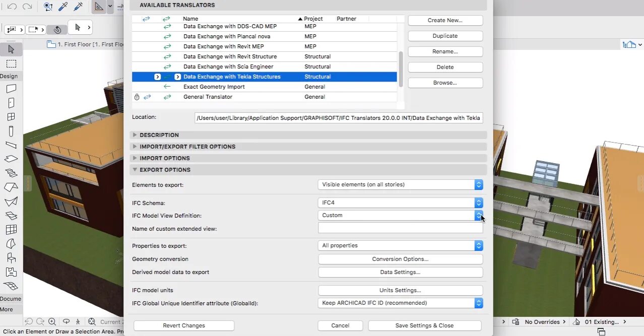The height and width of the screenshot is (336, 644).
Task: Open the Elements to export dropdown
Action: 401,184
